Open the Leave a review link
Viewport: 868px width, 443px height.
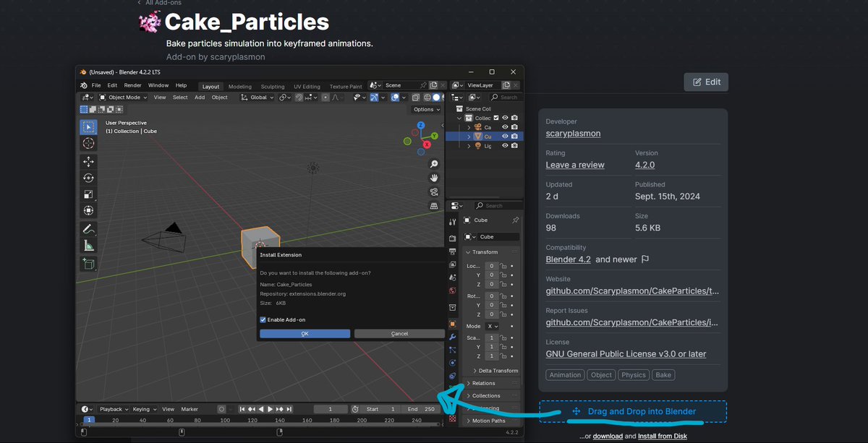575,165
